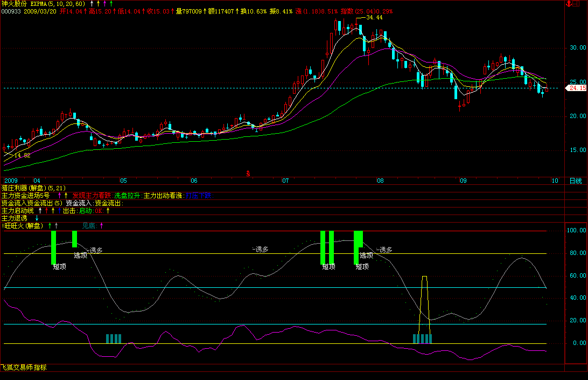The height and width of the screenshot is (380, 588).
Task: Click the 飞狐交易师指标 label at bottom
Action: pos(24,368)
